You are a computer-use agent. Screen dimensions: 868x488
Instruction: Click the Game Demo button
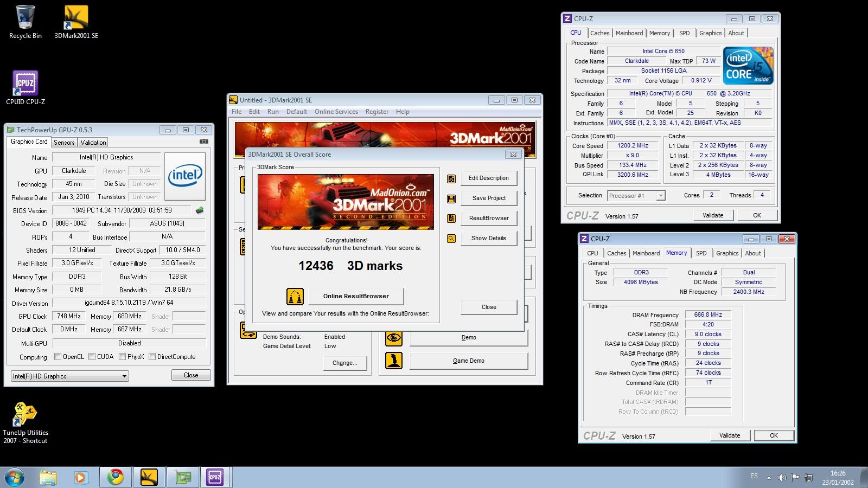[469, 361]
